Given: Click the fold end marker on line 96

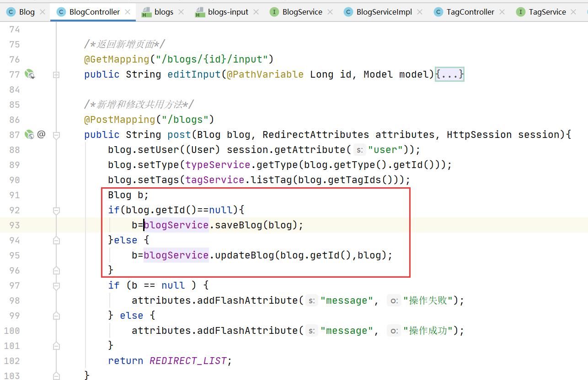Looking at the screenshot, I should point(56,270).
